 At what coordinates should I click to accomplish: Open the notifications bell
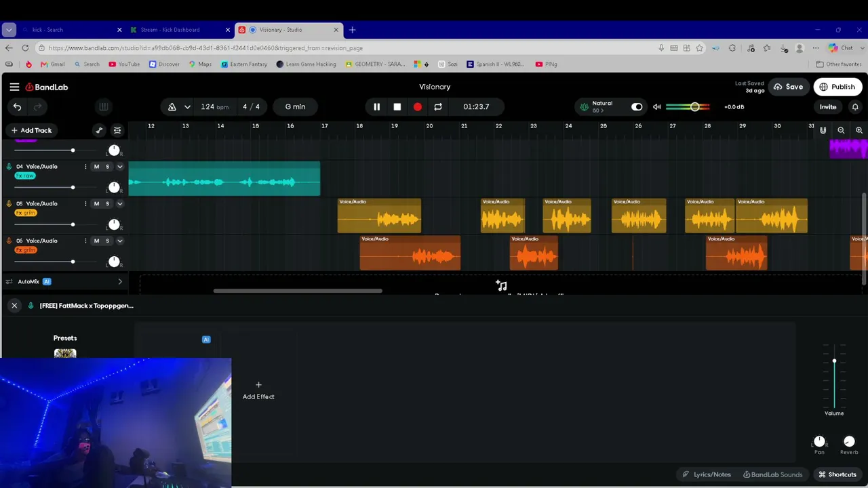855,106
